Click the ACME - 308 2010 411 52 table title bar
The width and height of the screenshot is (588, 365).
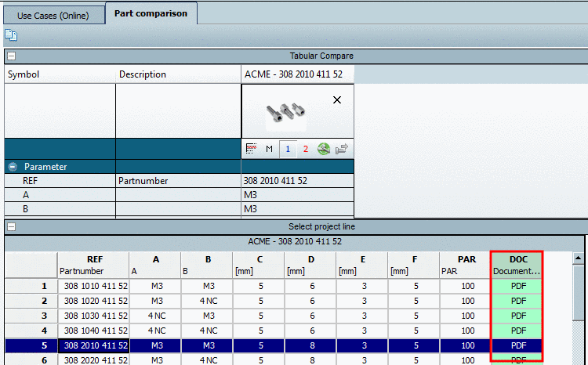294,241
